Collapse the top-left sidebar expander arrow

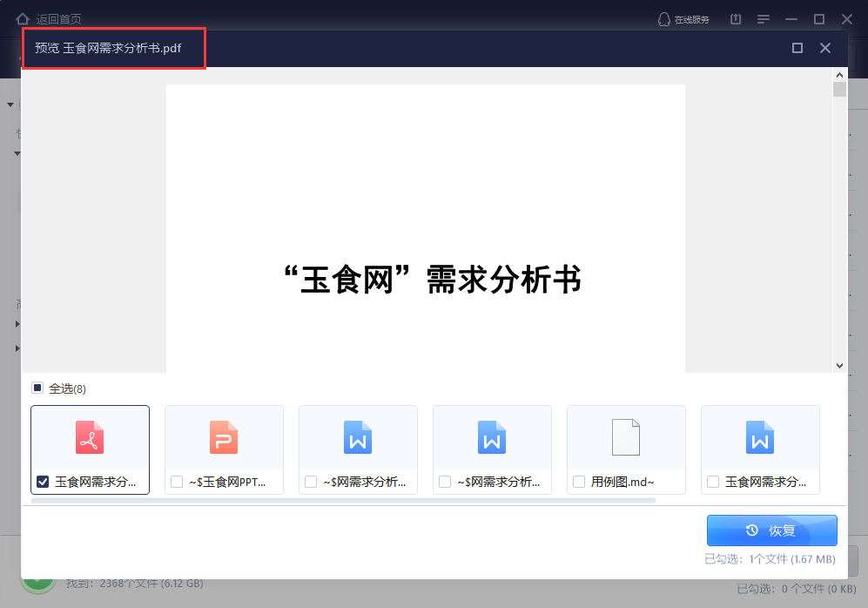pyautogui.click(x=10, y=104)
